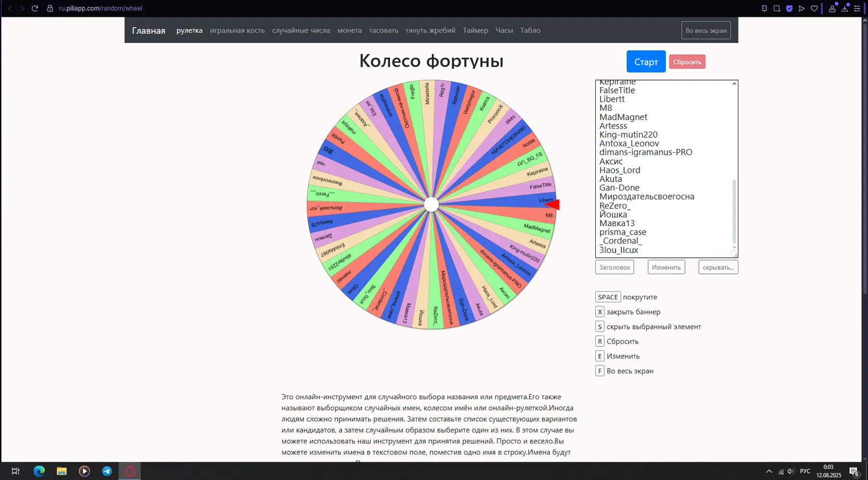868x480 pixels.
Task: Click the pin icon in the address bar
Action: click(764, 8)
